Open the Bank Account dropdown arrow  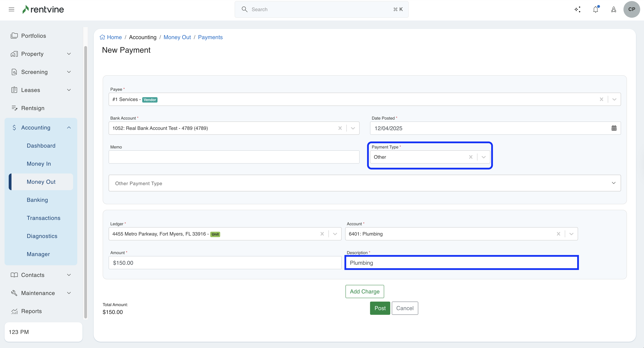coord(353,128)
